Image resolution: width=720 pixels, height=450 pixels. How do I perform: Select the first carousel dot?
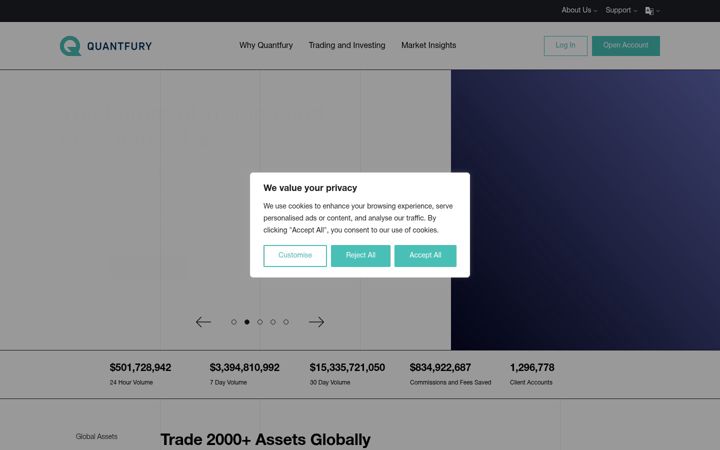click(234, 322)
